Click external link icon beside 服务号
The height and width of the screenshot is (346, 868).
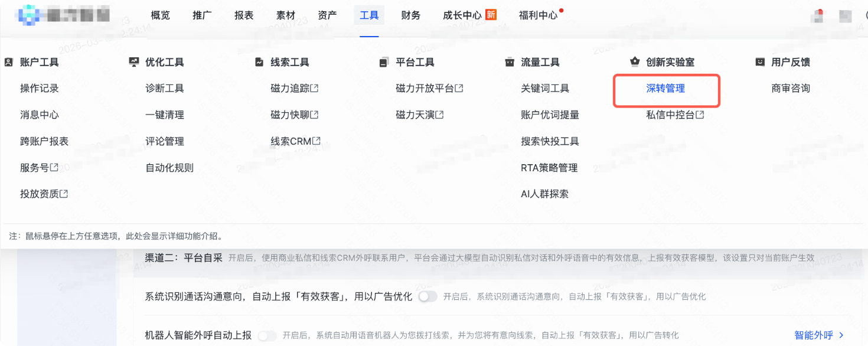[55, 167]
